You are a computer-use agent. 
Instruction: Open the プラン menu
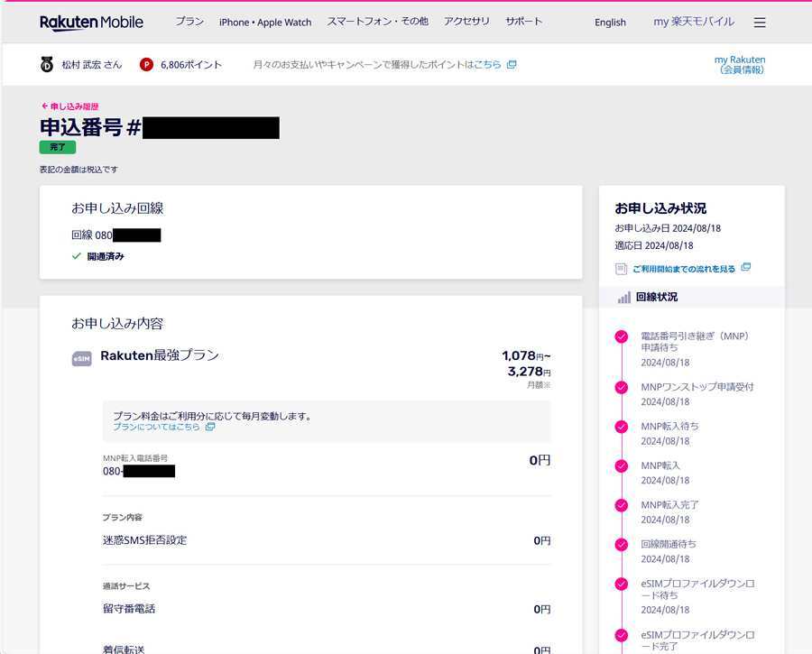click(189, 22)
